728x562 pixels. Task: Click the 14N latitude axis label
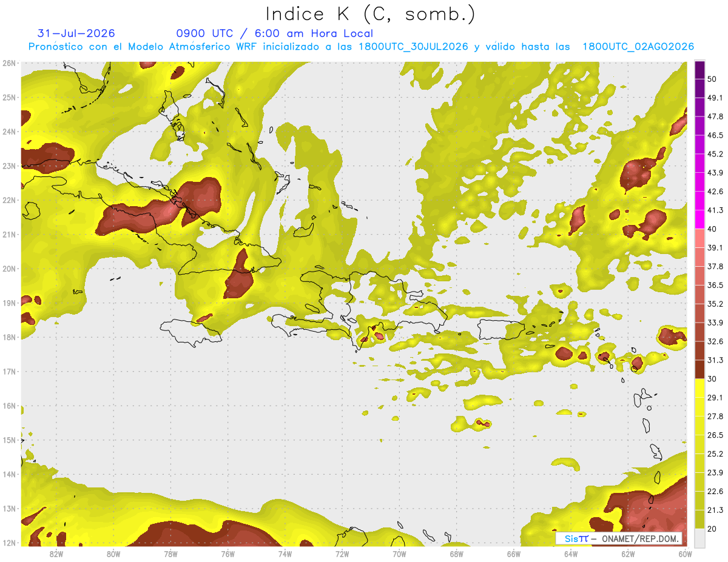point(9,474)
